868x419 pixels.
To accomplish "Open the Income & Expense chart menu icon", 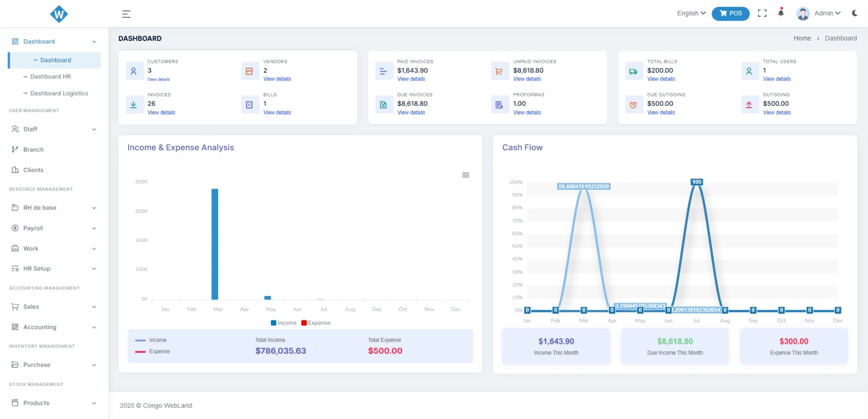I will coord(465,175).
